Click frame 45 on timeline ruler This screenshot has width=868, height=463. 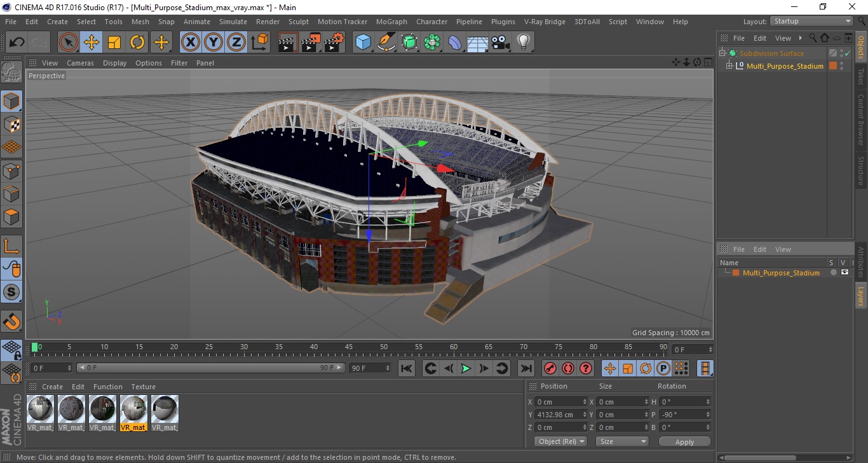tap(349, 348)
